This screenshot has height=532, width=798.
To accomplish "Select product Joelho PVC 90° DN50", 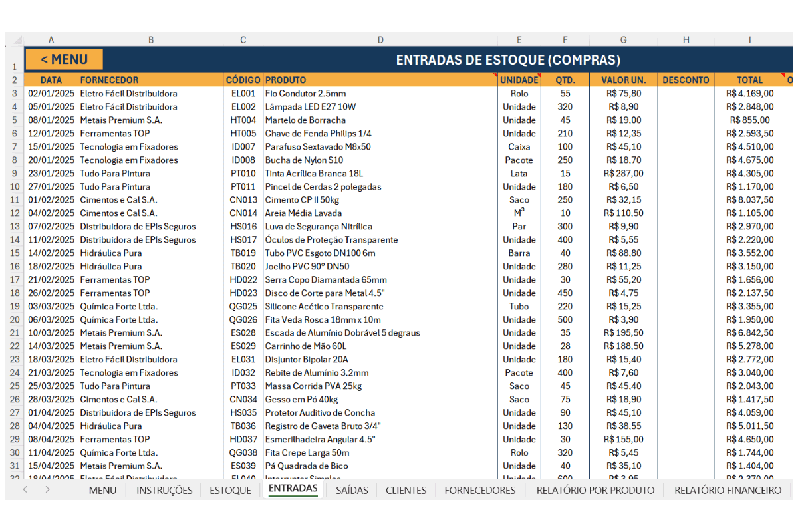I will [x=380, y=267].
